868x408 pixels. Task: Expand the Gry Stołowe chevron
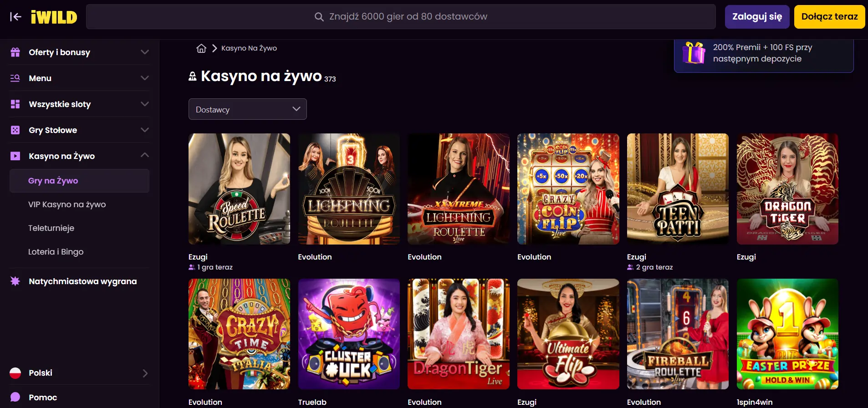(x=145, y=130)
